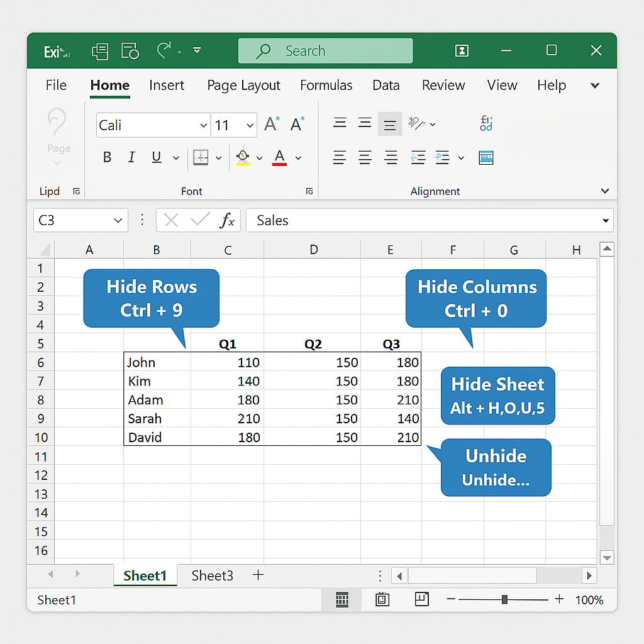Open the font color dropdown arrow
Viewport: 644px width, 644px height.
pos(299,158)
